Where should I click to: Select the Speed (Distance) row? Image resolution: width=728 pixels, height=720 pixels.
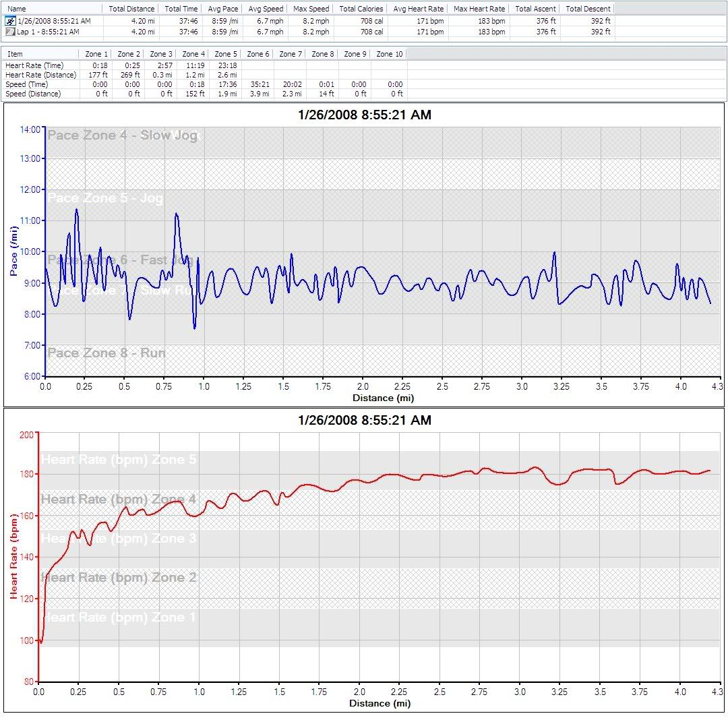pos(33,94)
